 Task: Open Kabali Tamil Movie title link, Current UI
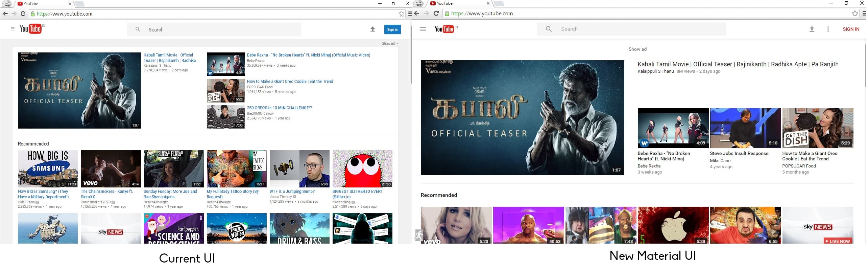tap(170, 58)
